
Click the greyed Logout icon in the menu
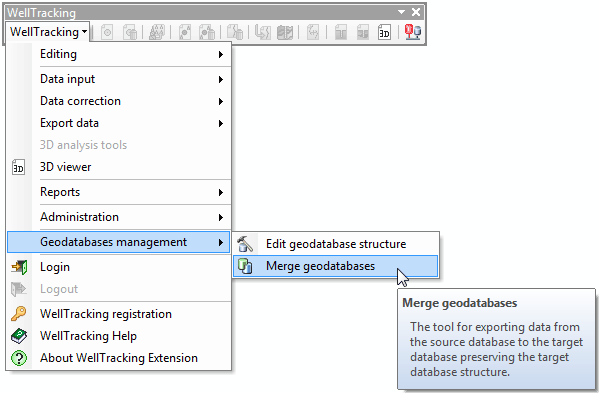pyautogui.click(x=19, y=289)
